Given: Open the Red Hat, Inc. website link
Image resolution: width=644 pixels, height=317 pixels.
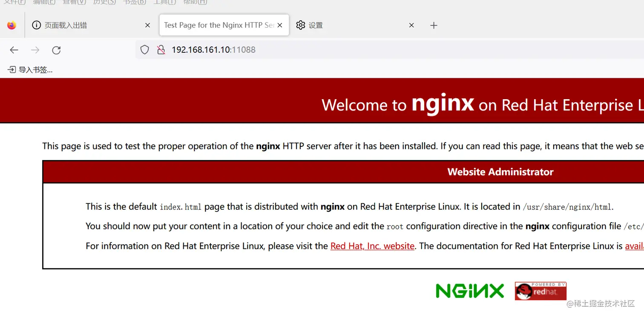Looking at the screenshot, I should (372, 246).
